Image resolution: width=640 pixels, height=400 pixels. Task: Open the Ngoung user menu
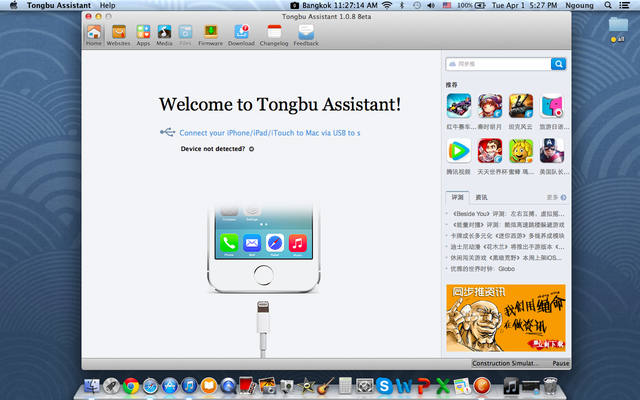click(579, 5)
